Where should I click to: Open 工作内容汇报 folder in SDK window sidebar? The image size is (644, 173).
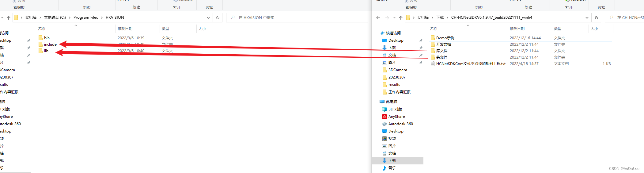tap(399, 92)
